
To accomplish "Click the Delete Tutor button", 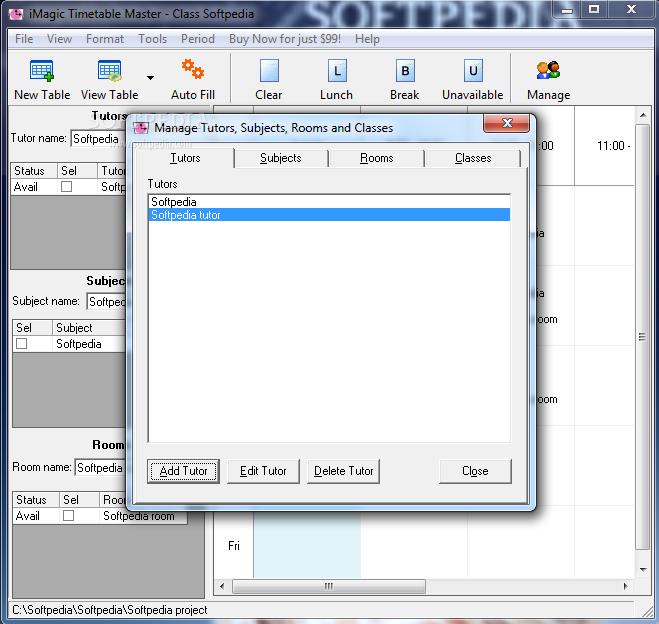I will [343, 471].
